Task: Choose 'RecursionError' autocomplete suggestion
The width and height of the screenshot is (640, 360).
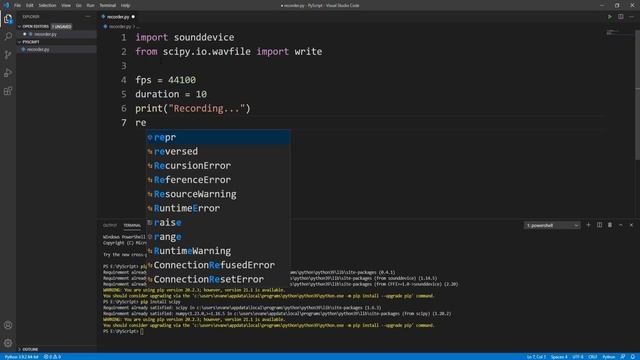Action: [x=218, y=166]
